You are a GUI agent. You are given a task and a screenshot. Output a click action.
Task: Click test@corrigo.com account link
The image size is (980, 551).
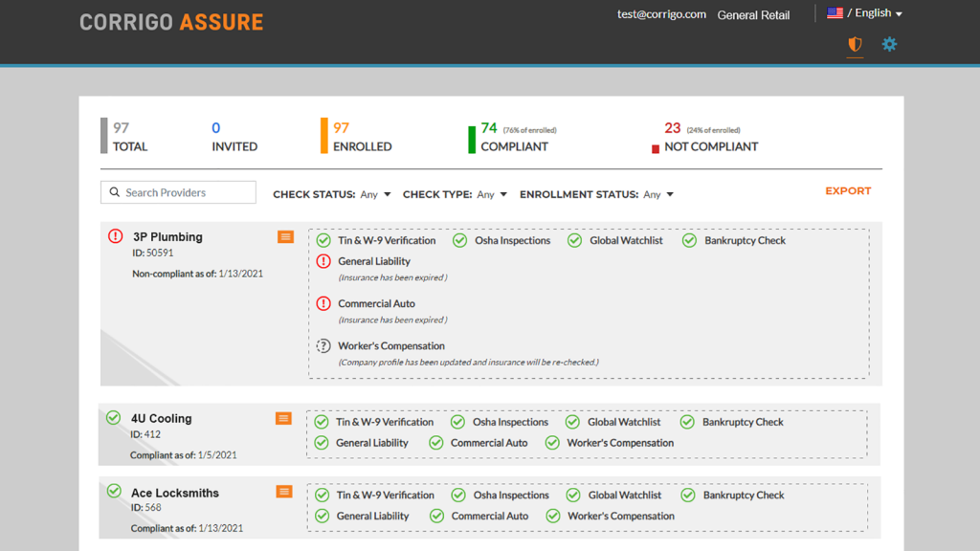click(662, 14)
